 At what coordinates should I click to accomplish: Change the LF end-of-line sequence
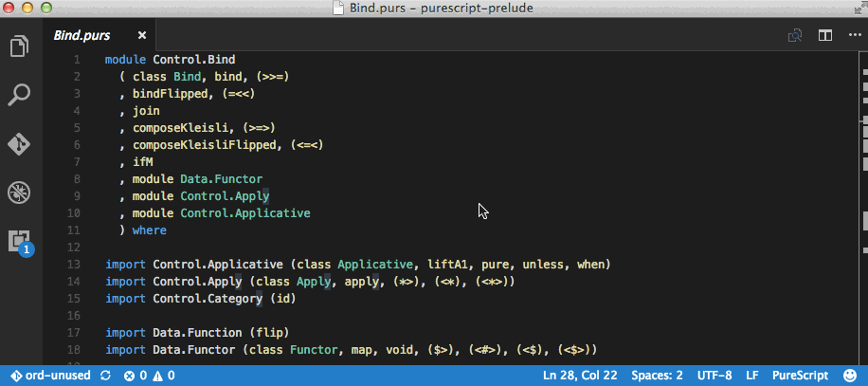pos(752,376)
